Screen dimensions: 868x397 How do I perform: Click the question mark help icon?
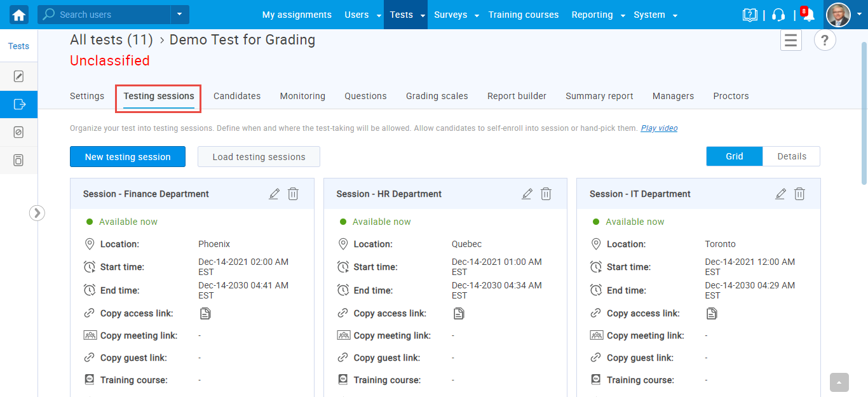(825, 41)
